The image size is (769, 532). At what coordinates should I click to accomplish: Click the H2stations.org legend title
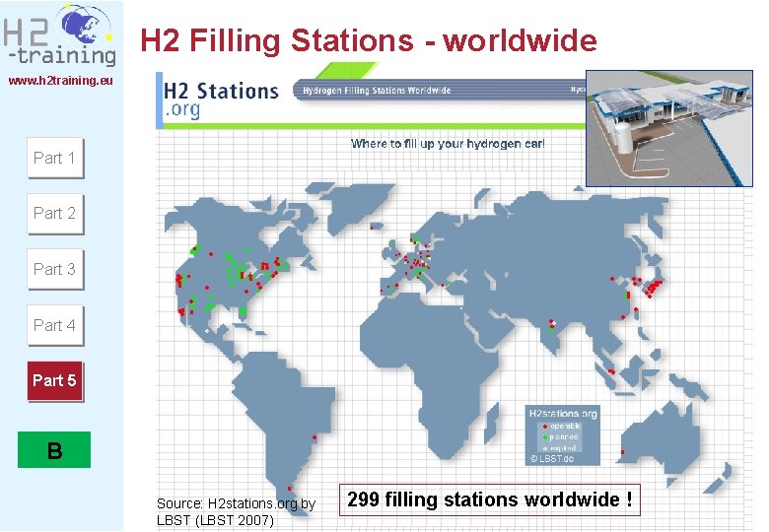[563, 414]
